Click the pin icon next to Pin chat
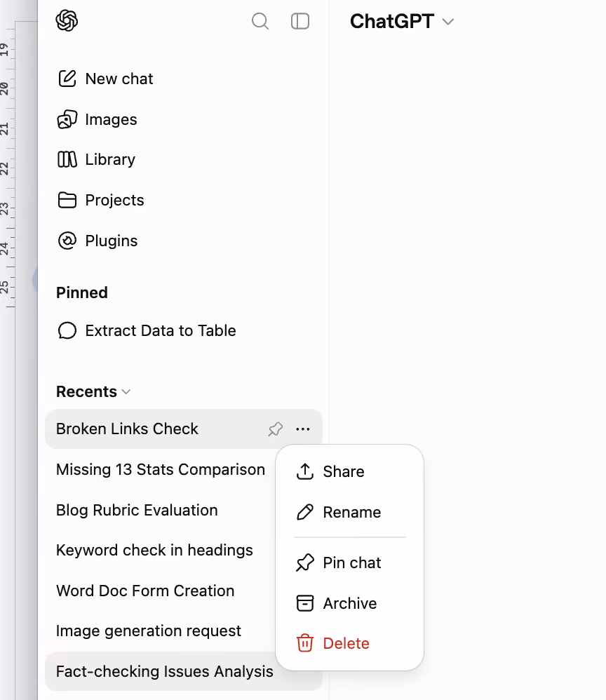This screenshot has width=606, height=700. coord(305,563)
